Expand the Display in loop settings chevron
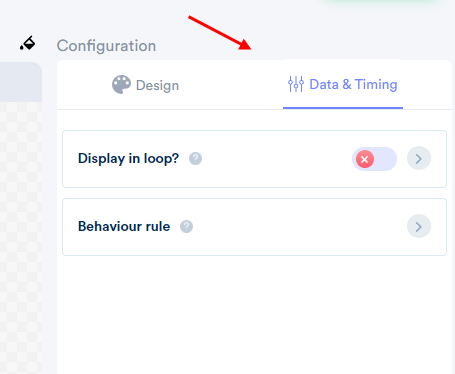This screenshot has width=455, height=374. (x=419, y=158)
